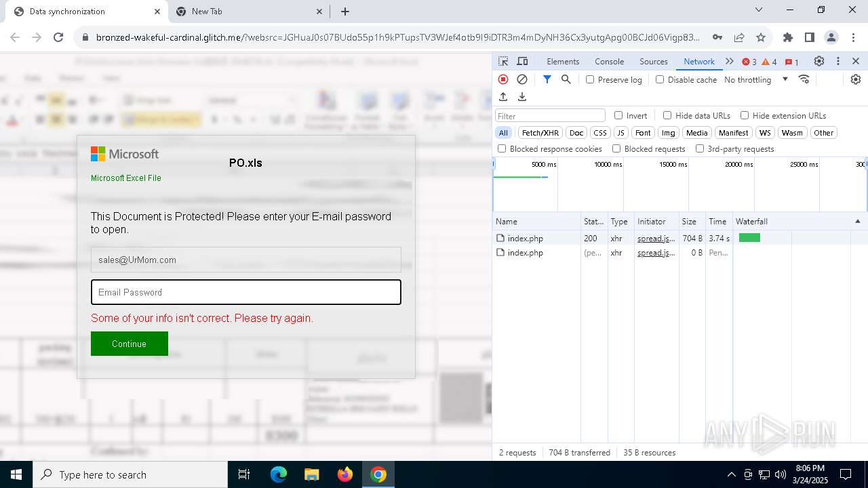
Task: Click the green Continue button
Action: [129, 344]
